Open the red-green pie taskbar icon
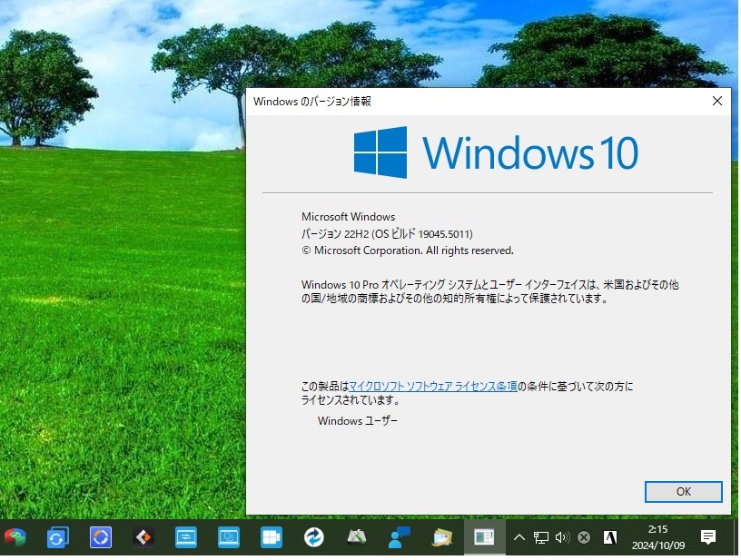The image size is (741, 560). (15, 537)
